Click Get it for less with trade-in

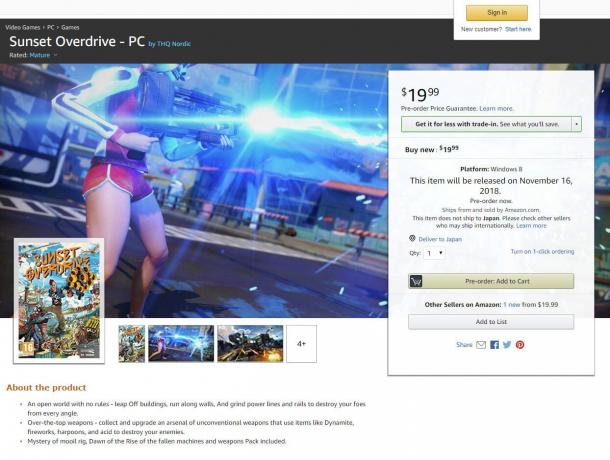pos(486,124)
